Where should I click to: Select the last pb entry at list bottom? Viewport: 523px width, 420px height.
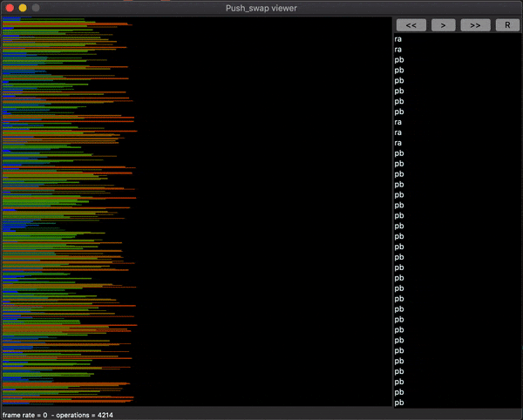[399, 403]
